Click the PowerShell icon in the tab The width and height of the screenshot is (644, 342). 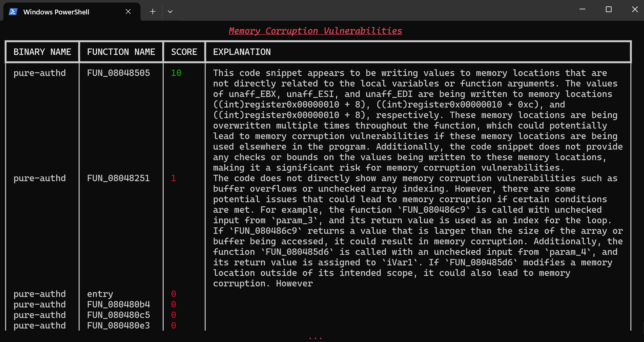[13, 12]
